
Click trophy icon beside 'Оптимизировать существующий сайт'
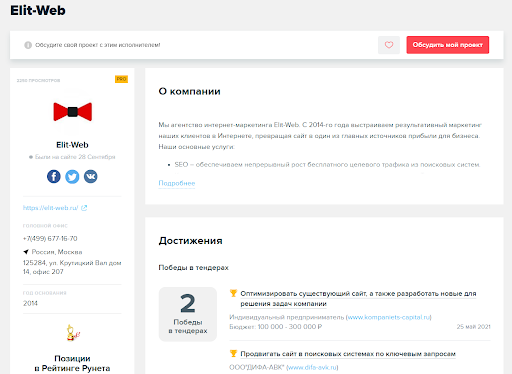click(x=233, y=293)
